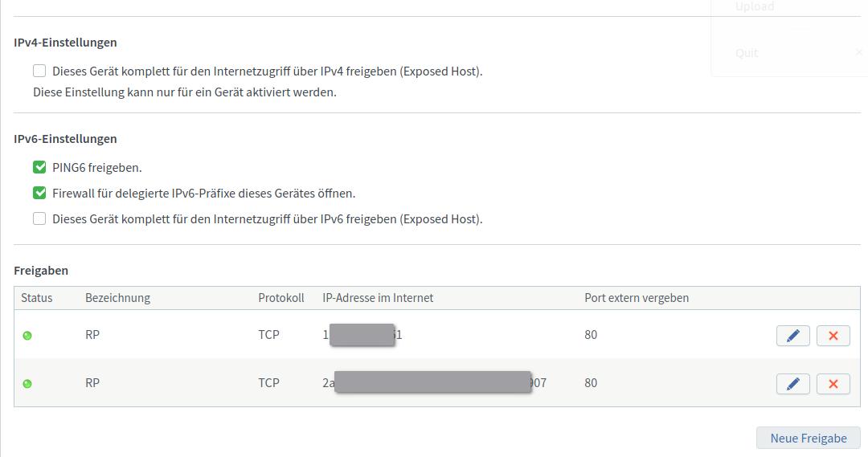This screenshot has width=868, height=457.
Task: Enable IPv4 Exposed Host checkbox
Action: point(39,71)
